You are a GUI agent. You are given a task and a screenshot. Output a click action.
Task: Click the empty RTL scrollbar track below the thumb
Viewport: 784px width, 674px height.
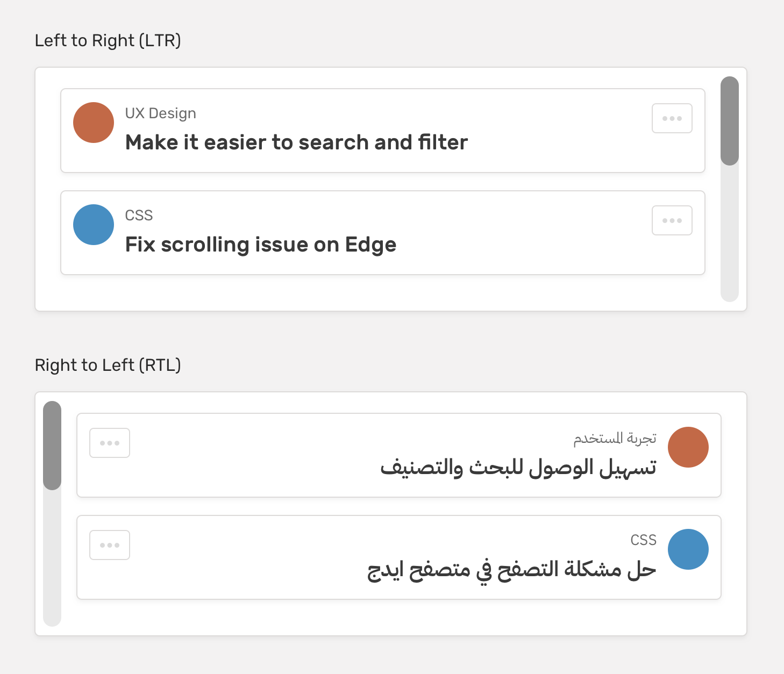pyautogui.click(x=52, y=559)
